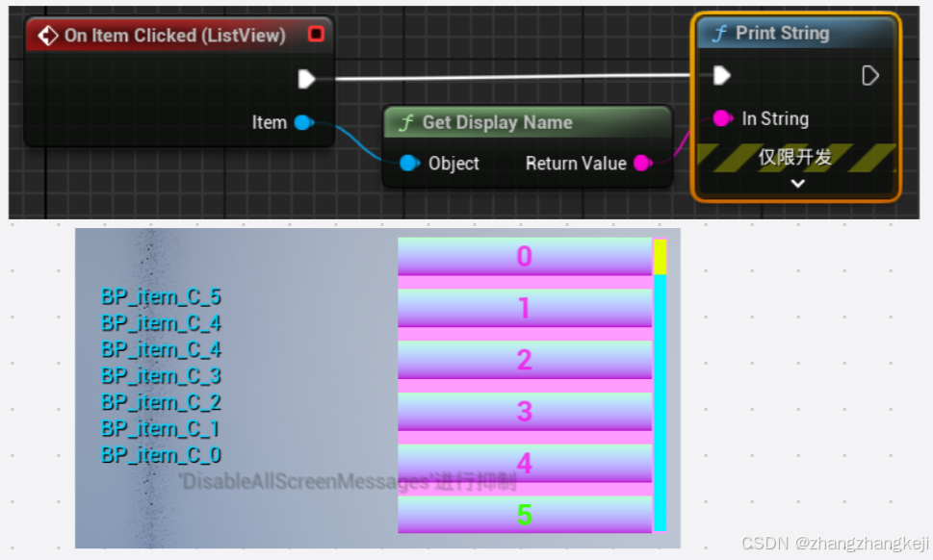The width and height of the screenshot is (933, 560).
Task: Click the BP_item_C_2 log message
Action: 161,402
